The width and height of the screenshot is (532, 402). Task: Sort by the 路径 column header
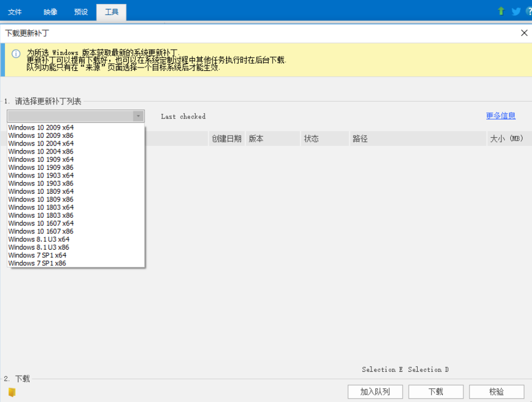click(x=418, y=138)
